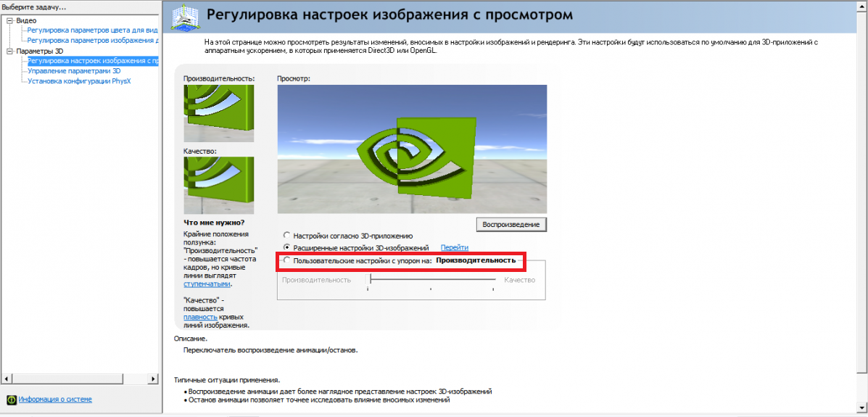Click the ступенчатыми link
Viewport: 868px width, 417px height.
click(207, 284)
